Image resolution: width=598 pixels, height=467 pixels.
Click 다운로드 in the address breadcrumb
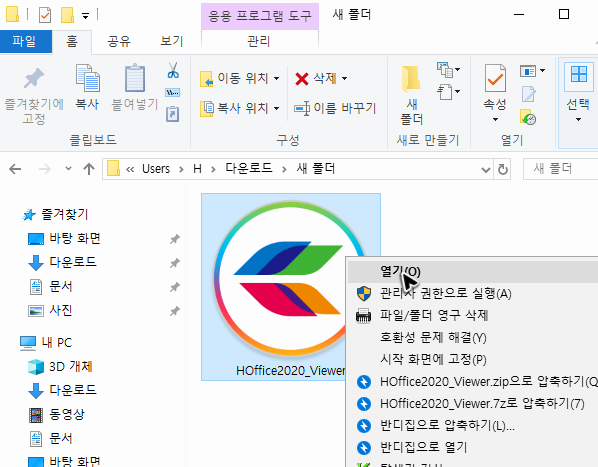249,169
